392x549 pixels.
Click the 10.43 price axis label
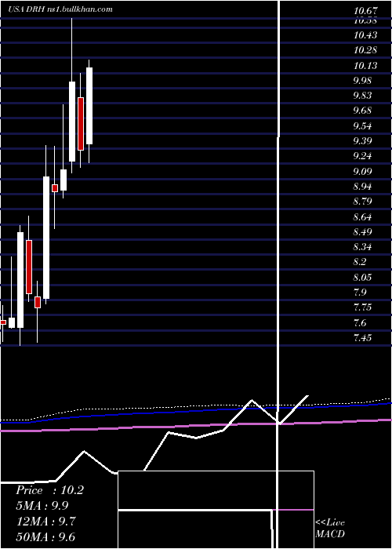[365, 35]
